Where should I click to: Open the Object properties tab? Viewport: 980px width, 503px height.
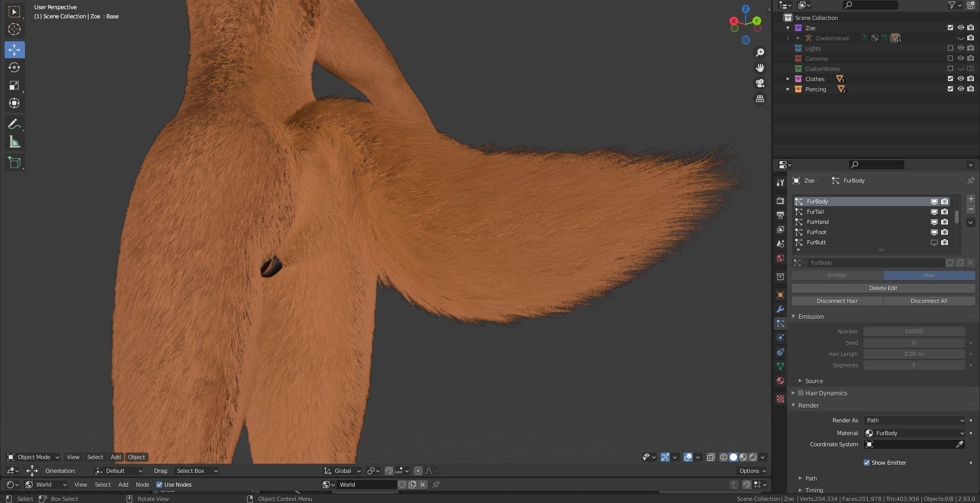780,295
